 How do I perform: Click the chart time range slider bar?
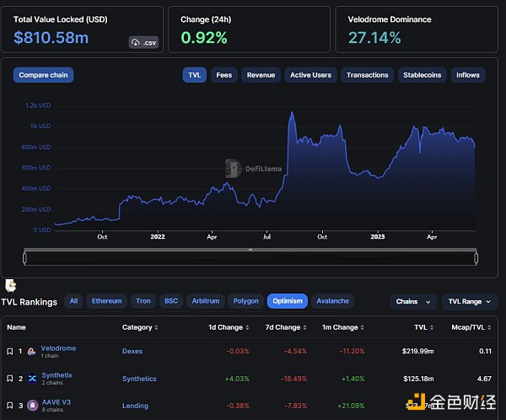click(x=250, y=259)
